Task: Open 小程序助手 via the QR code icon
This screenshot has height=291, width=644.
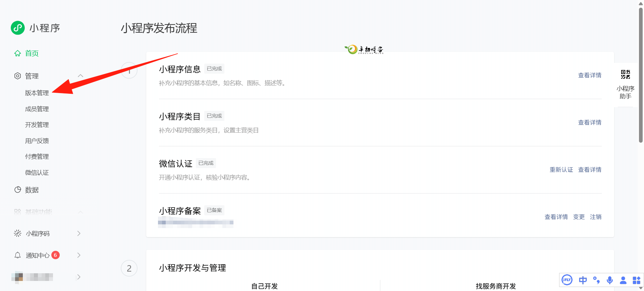Action: click(625, 74)
